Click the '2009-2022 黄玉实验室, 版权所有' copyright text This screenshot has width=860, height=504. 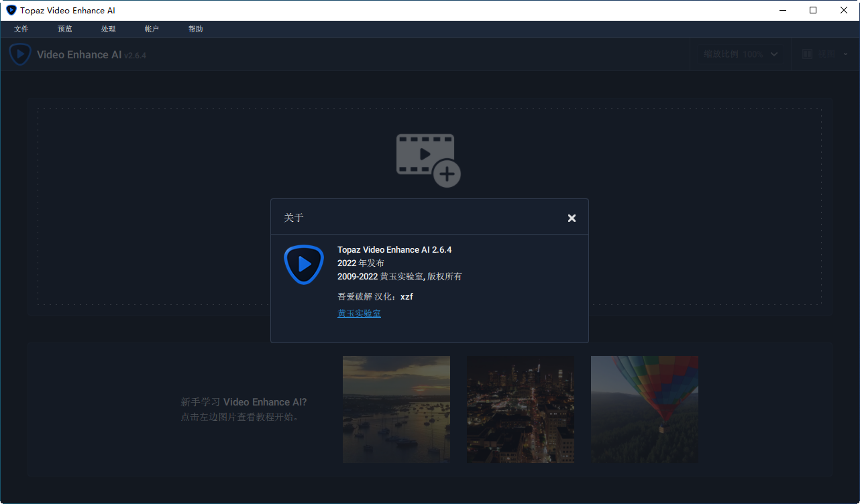click(x=400, y=276)
